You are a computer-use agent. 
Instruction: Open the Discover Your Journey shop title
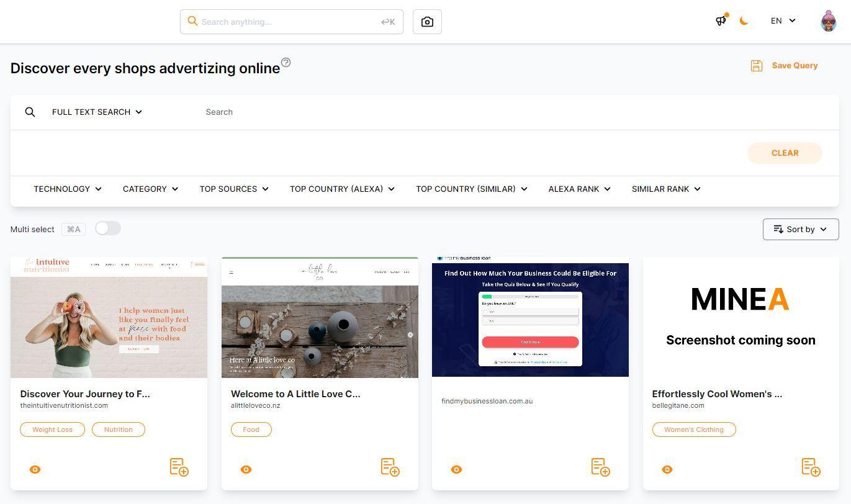click(x=85, y=394)
